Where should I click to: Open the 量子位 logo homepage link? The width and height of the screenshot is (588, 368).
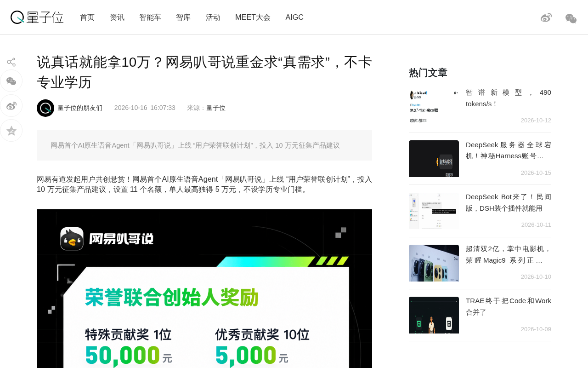[37, 17]
